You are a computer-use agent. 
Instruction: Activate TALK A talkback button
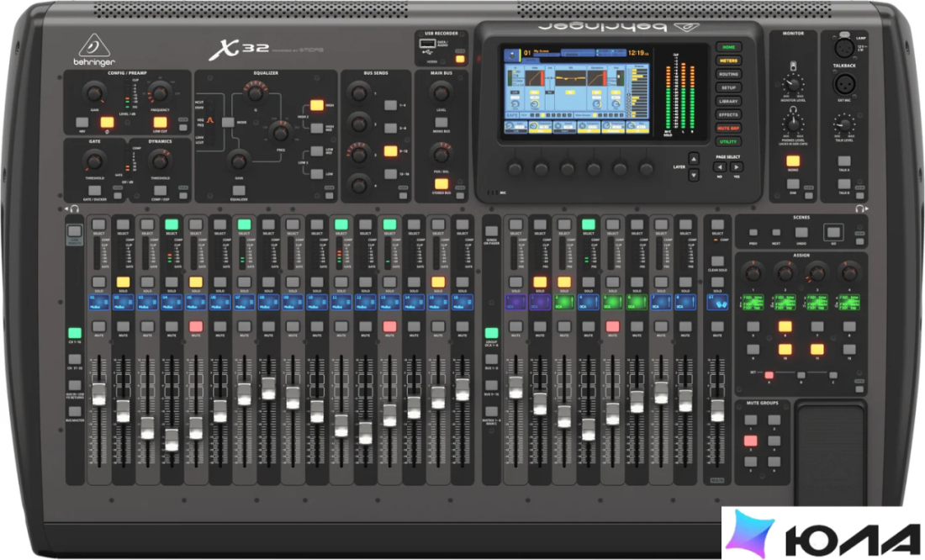click(x=844, y=161)
